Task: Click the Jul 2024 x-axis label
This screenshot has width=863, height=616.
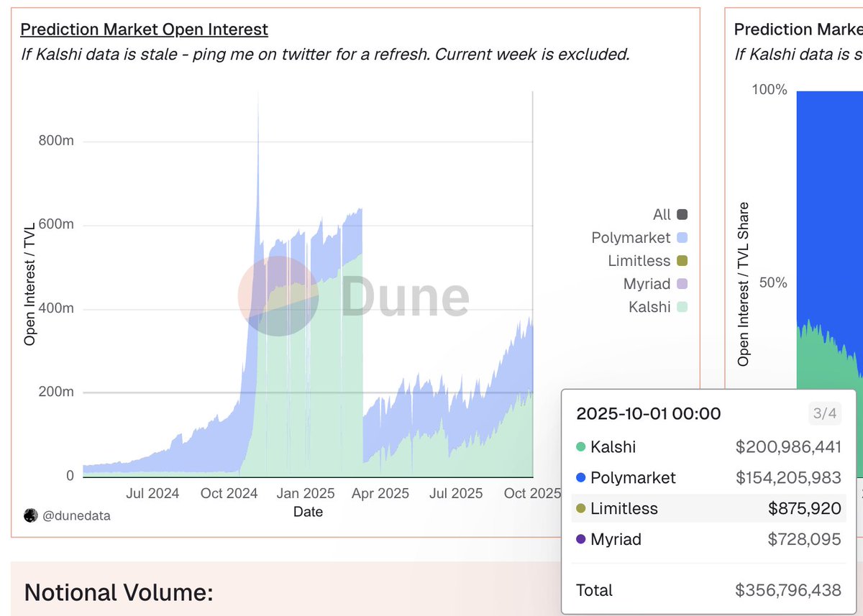Action: point(152,493)
